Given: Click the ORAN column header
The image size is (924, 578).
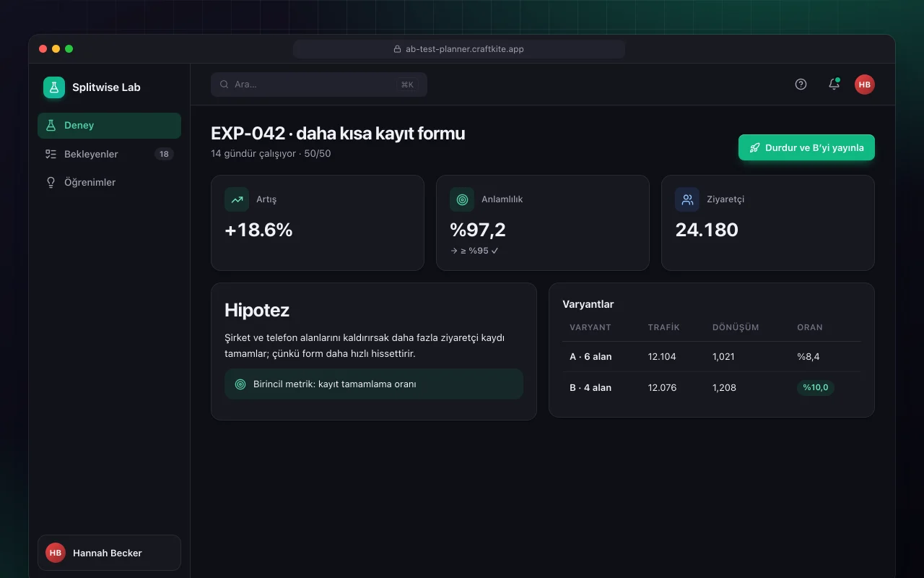Looking at the screenshot, I should coord(810,327).
